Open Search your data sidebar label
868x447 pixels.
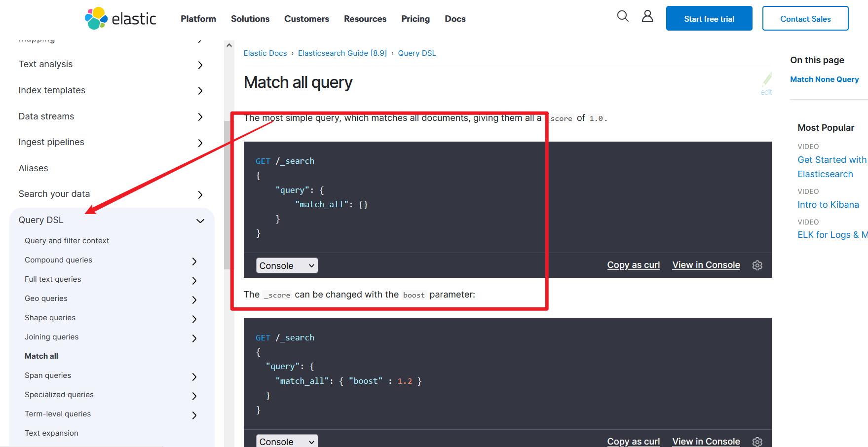click(x=54, y=194)
